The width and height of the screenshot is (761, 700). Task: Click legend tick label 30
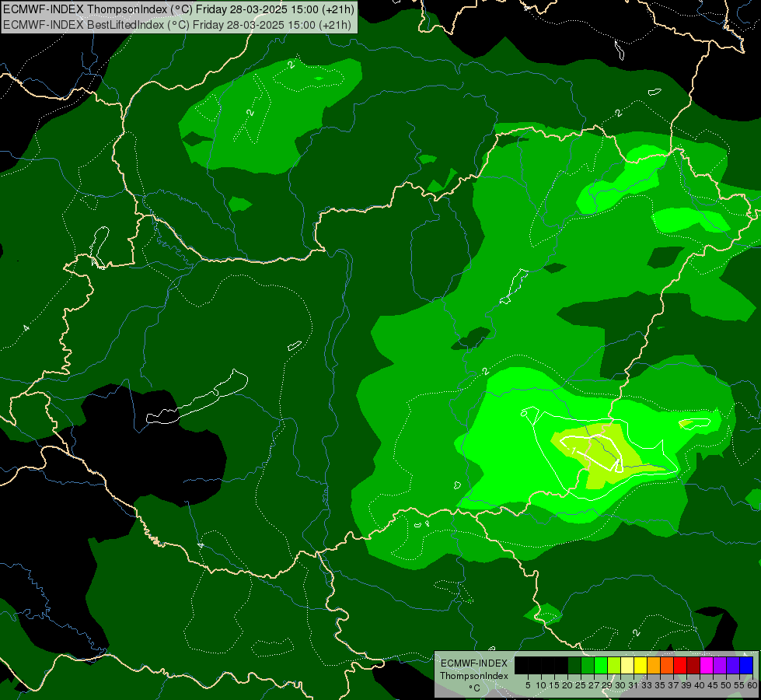(620, 685)
